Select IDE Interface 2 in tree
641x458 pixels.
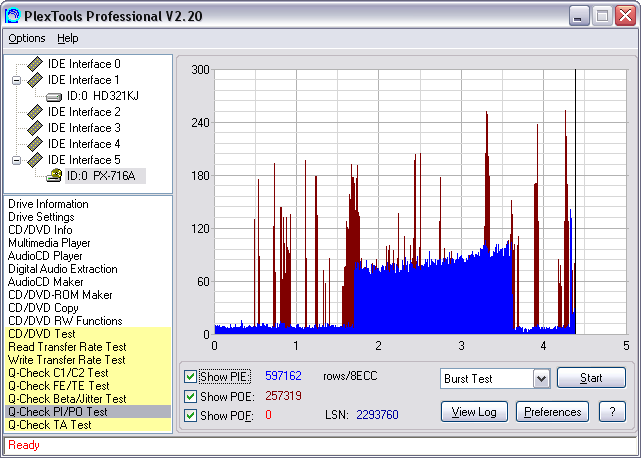84,112
